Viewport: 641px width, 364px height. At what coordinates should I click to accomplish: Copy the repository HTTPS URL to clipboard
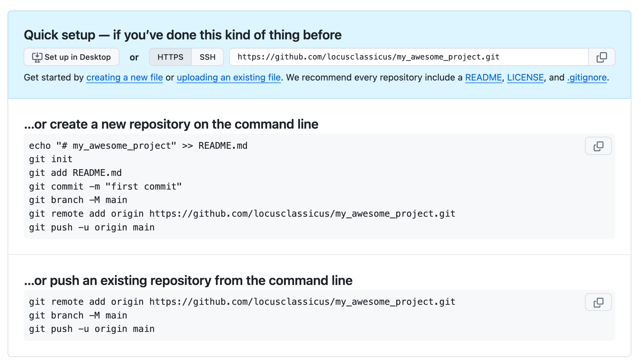point(602,57)
